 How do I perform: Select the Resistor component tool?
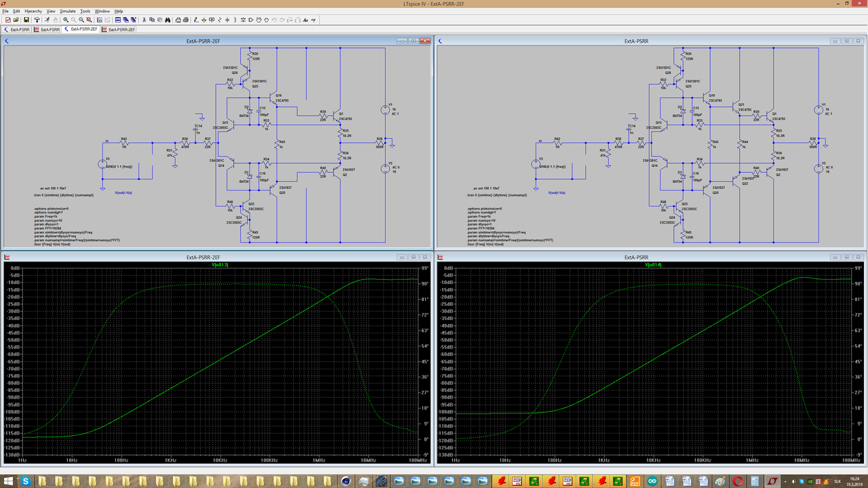[220, 20]
